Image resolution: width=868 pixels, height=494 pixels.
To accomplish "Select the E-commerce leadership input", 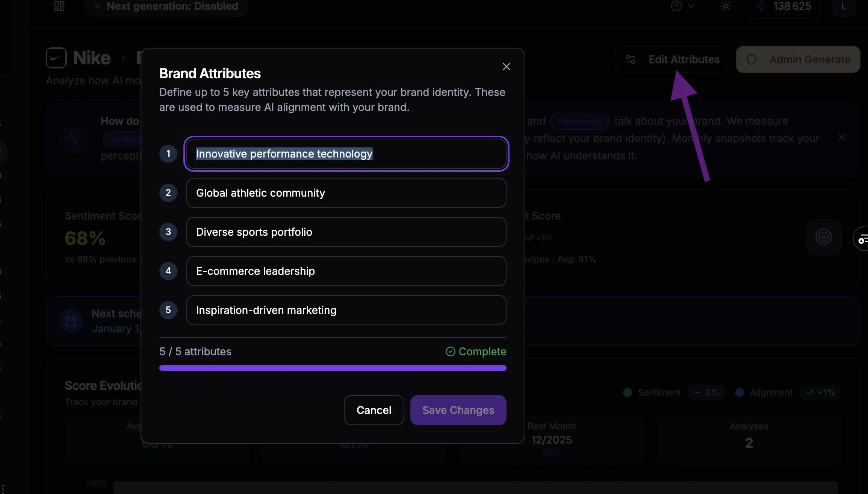I will point(346,271).
